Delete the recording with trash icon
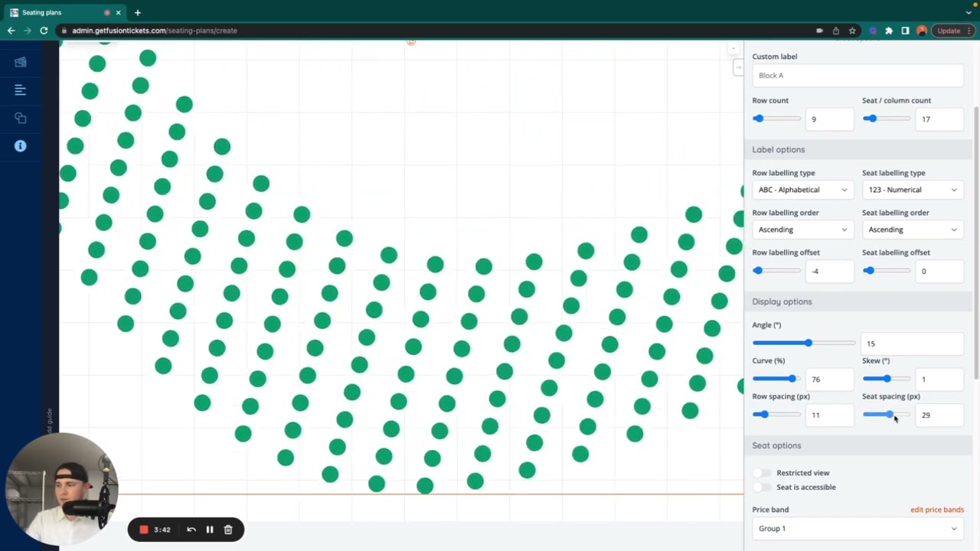Screen dimensions: 980x551 [228, 530]
